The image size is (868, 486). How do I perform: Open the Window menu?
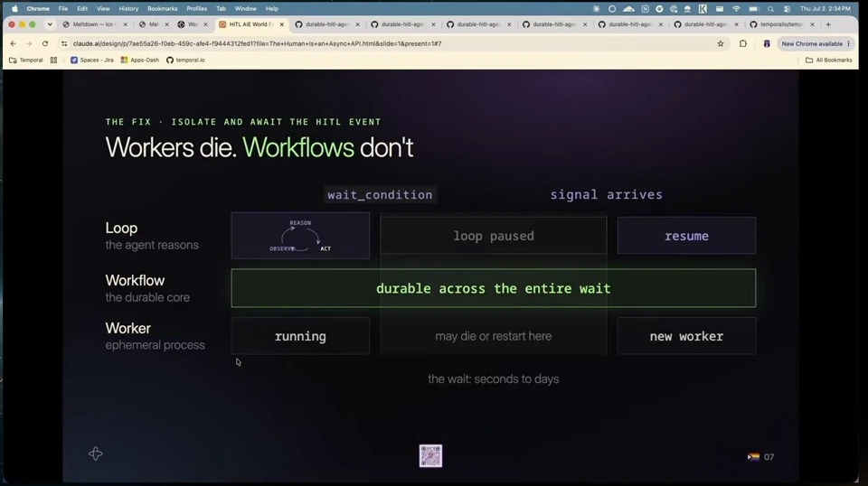[x=245, y=9]
